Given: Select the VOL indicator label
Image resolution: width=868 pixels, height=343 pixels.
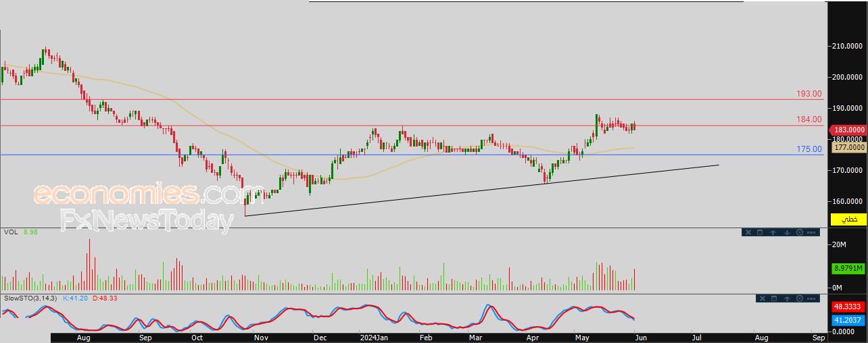Looking at the screenshot, I should pos(11,232).
